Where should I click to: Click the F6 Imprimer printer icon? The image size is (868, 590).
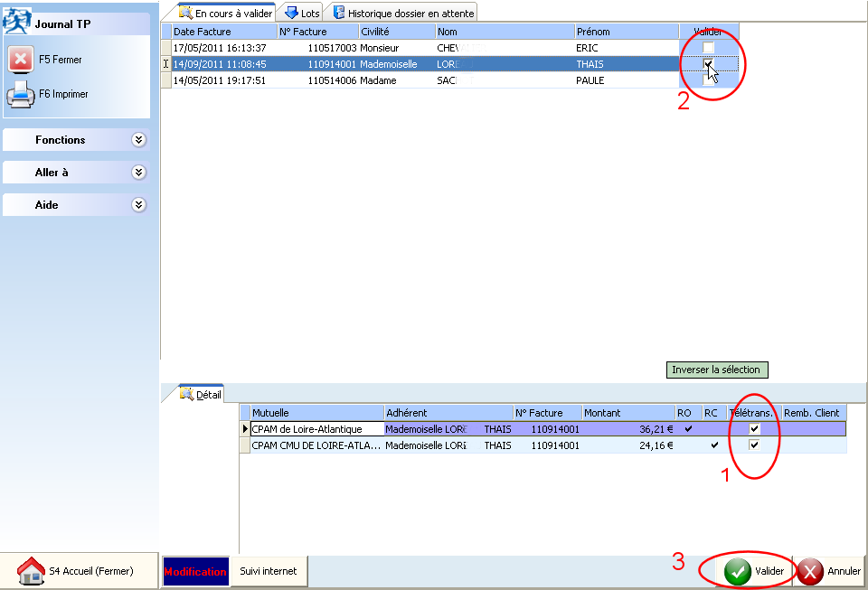pos(21,94)
